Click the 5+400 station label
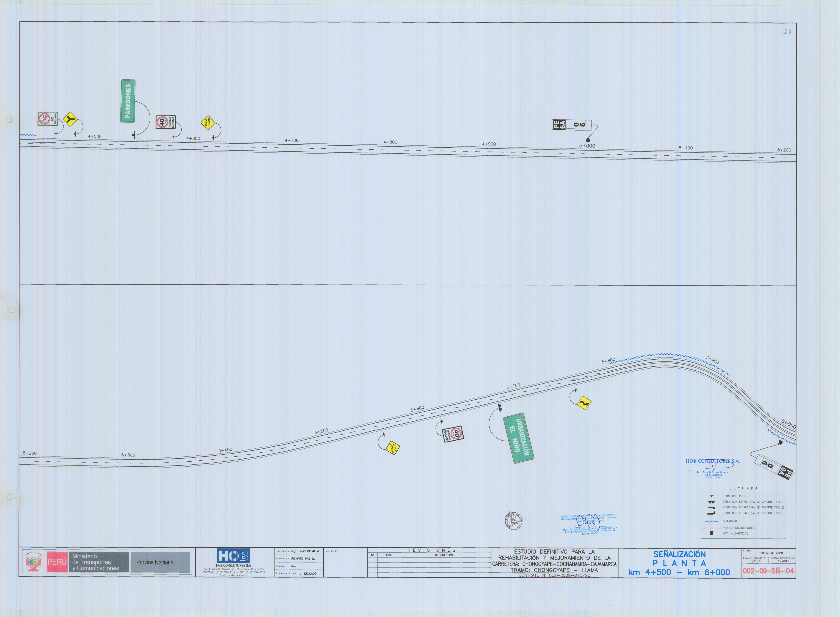The image size is (840, 617). (x=225, y=450)
